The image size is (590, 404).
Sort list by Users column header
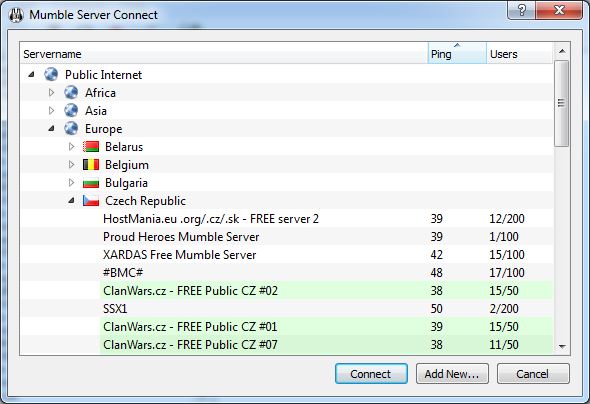click(x=520, y=54)
